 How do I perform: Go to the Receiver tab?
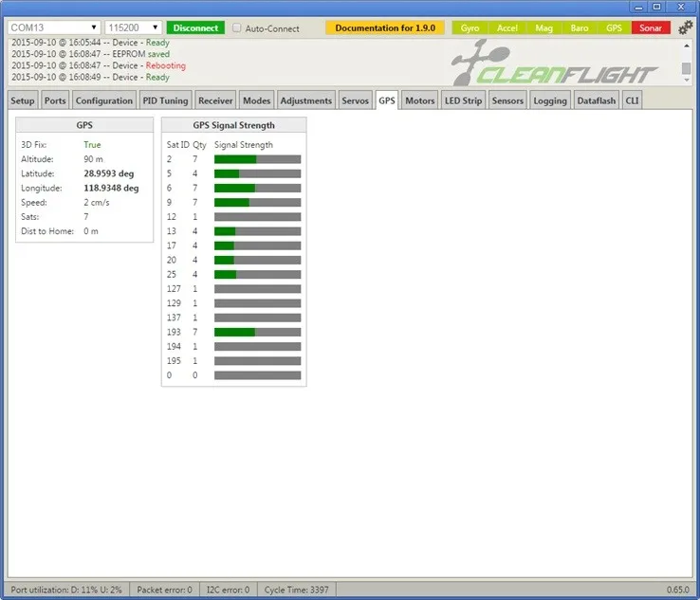pyautogui.click(x=215, y=100)
